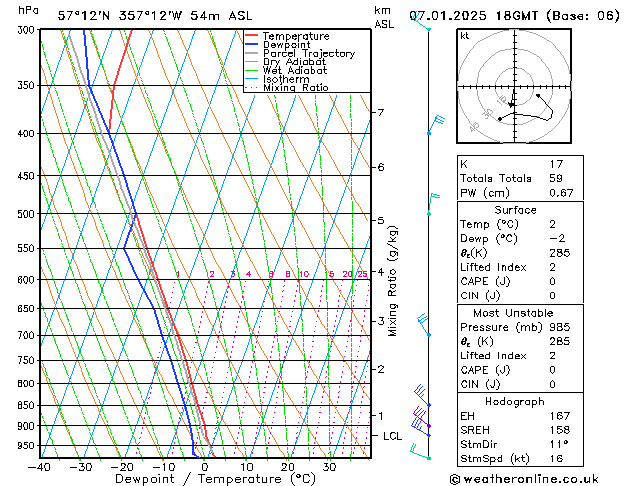Click the topmost wind barb at 300 hPa
The width and height of the screenshot is (629, 486).
pos(423,24)
